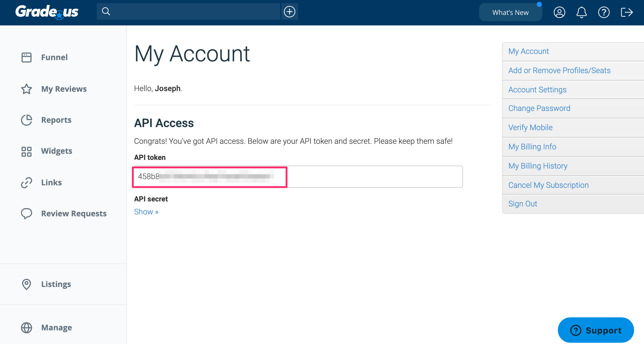The height and width of the screenshot is (344, 644).
Task: Open the Listings section
Action: pos(56,284)
